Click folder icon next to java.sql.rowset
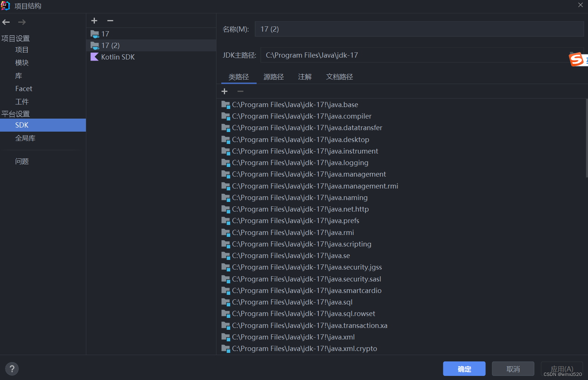Screen dimensions: 588x380 pyautogui.click(x=226, y=314)
